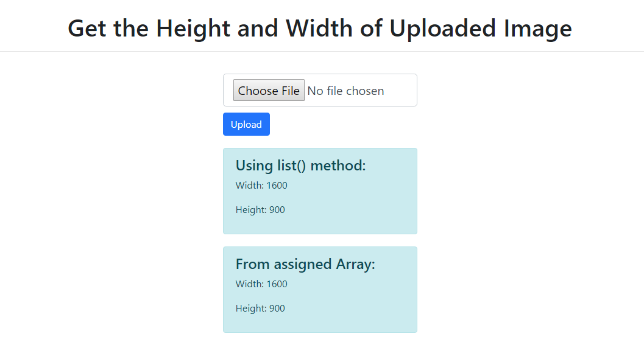Select Height: 900 in assigned Array box
644x356 pixels.
260,309
